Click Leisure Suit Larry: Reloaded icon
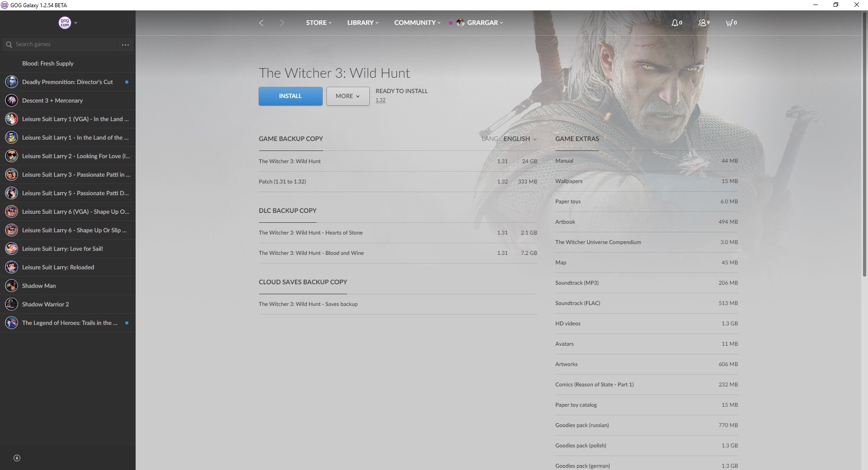Viewport: 868px width, 470px height. pos(11,267)
